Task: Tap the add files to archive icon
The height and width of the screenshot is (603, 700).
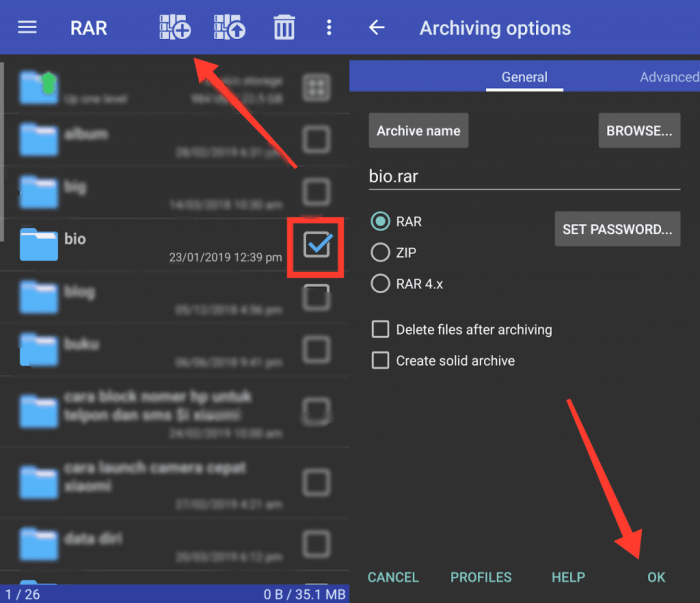Action: click(175, 28)
